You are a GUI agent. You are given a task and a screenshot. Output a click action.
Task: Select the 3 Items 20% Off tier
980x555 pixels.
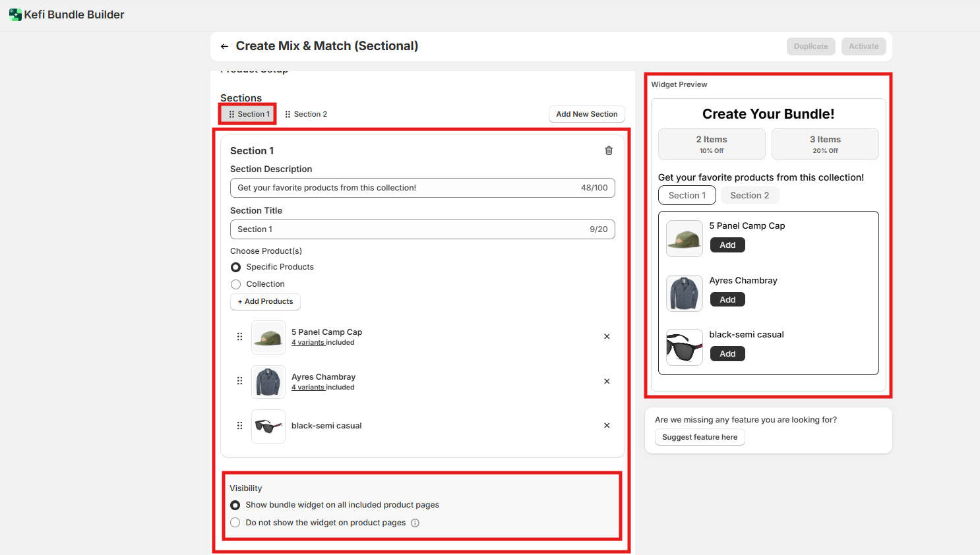pos(824,144)
